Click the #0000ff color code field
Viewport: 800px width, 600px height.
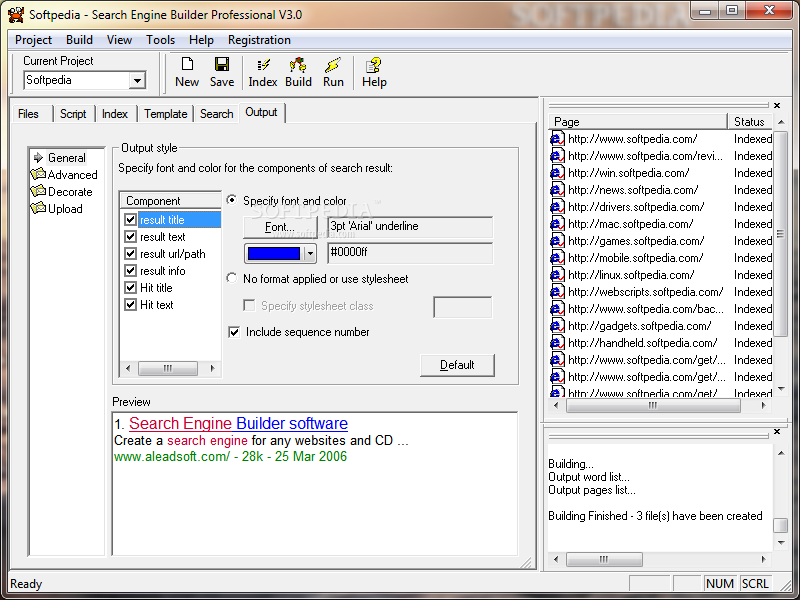pos(410,253)
